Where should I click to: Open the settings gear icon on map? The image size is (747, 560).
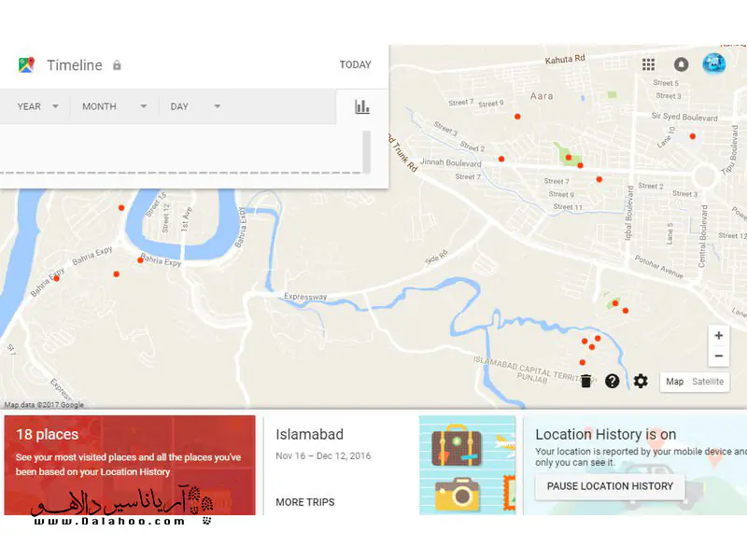641,381
